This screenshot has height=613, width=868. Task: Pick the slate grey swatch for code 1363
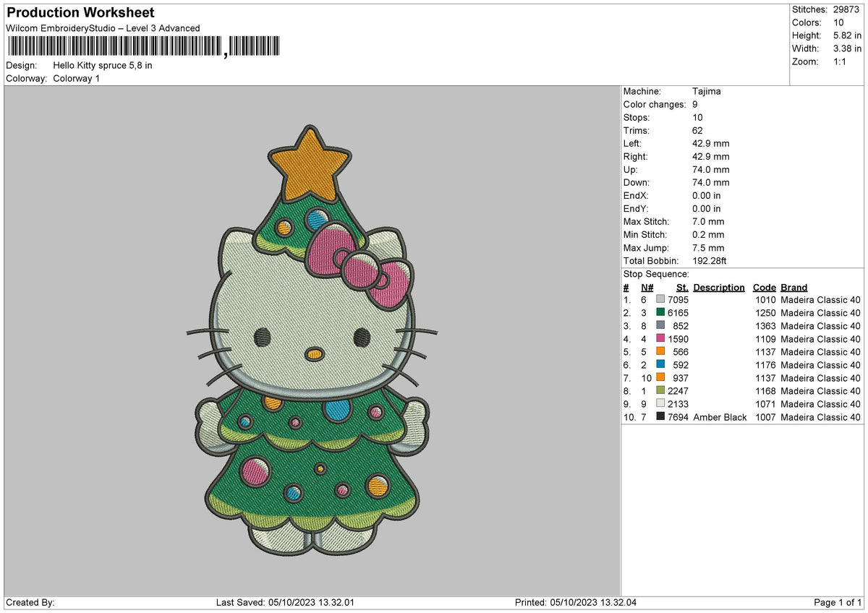(x=660, y=325)
